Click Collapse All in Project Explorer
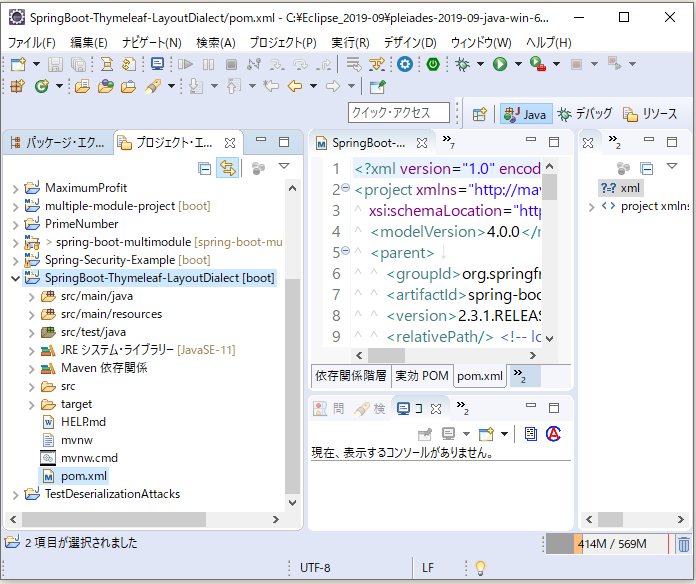Screen dimensions: 696x584 205,169
